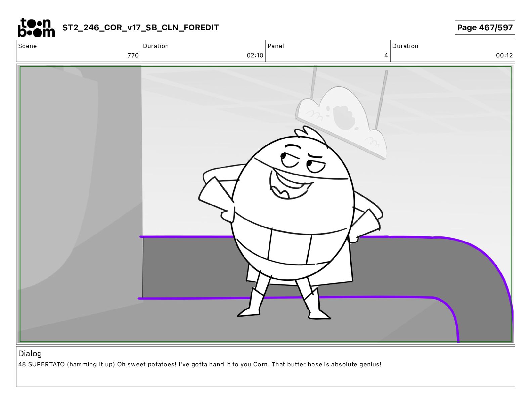
Task: Click the Toon Boom logo
Action: point(36,27)
